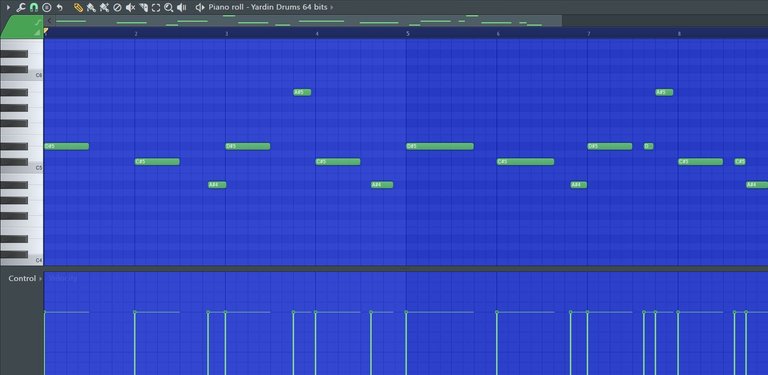768x375 pixels.
Task: Select the Paint brush tool
Action: (91, 7)
